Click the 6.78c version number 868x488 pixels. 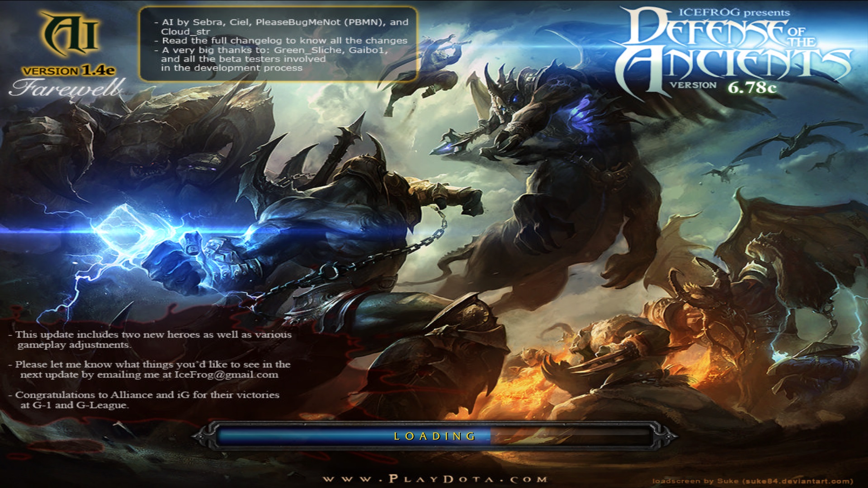(751, 87)
